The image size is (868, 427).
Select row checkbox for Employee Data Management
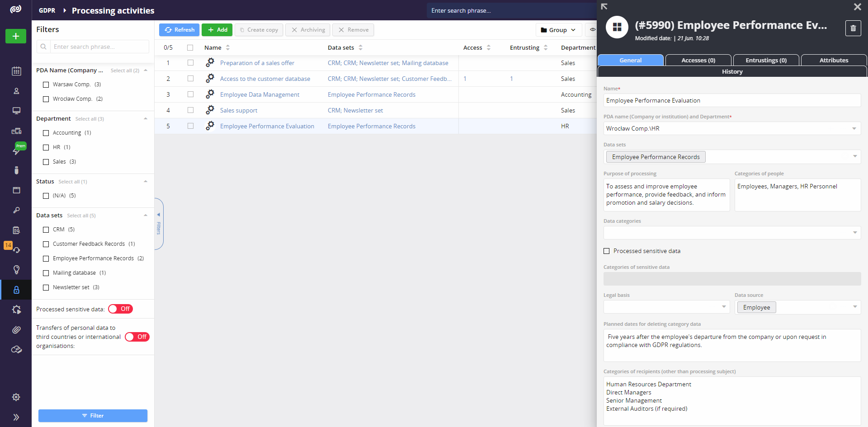(190, 94)
